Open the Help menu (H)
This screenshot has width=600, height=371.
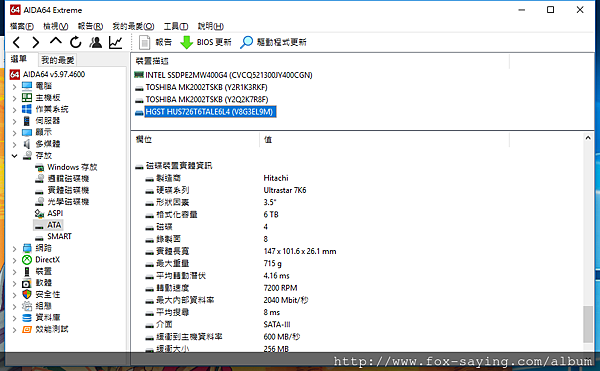[x=210, y=26]
